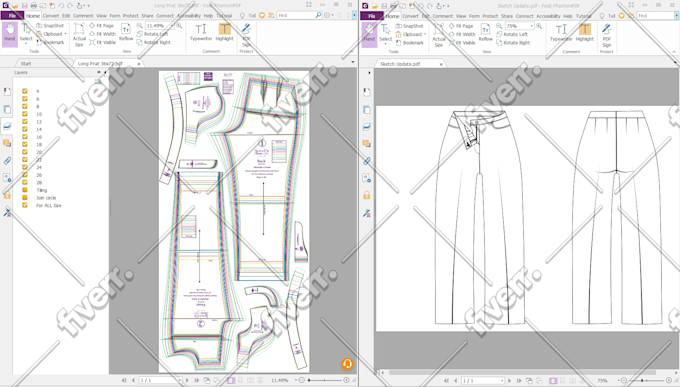Viewport: 680px width, 387px height.
Task: Click Rotate Left in Sketch Update window
Action: tap(512, 34)
